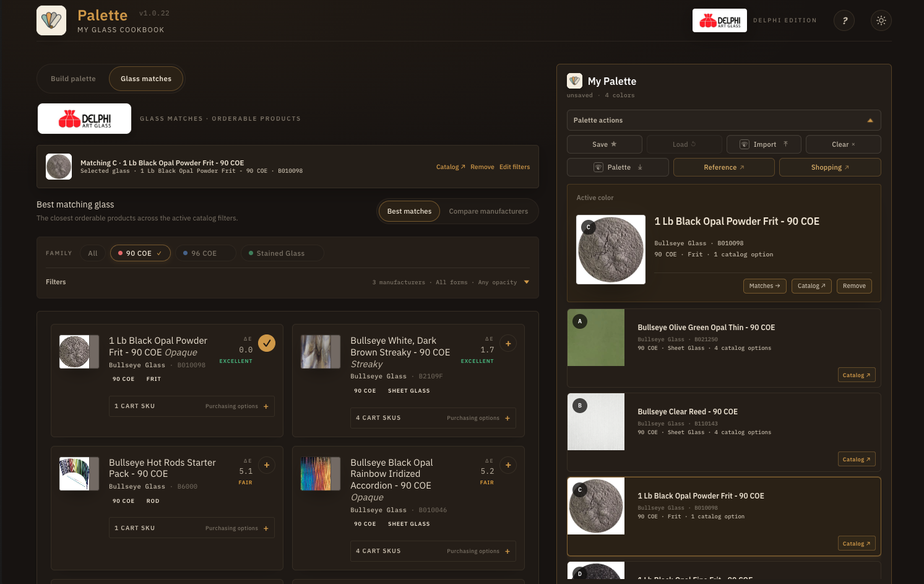
Task: Open the Hot Rods Starter Pack thumbnail
Action: pyautogui.click(x=79, y=474)
